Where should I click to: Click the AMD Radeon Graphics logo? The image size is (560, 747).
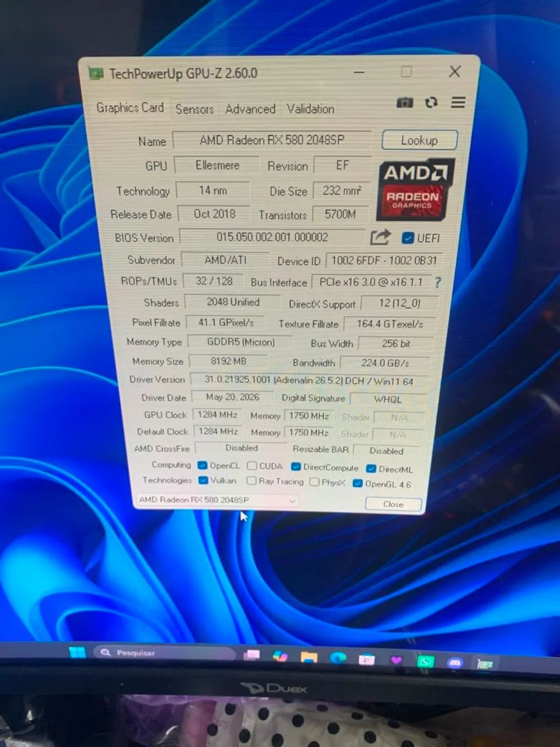pyautogui.click(x=415, y=189)
